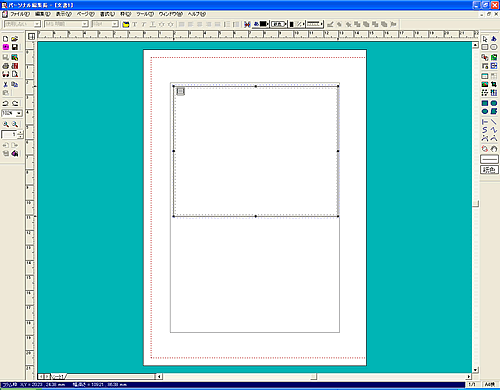Image resolution: width=500 pixels, height=390 pixels.
Task: Open the File menu
Action: click(x=19, y=14)
